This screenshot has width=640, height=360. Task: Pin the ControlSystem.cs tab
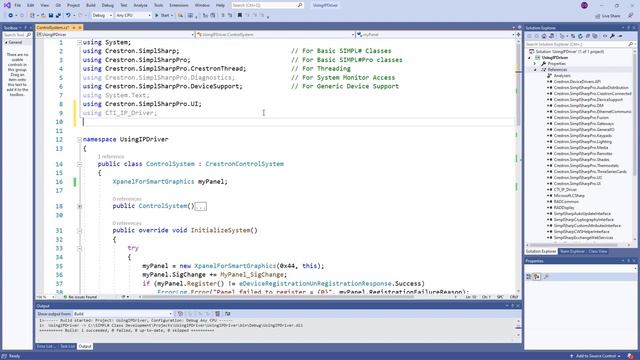74,27
